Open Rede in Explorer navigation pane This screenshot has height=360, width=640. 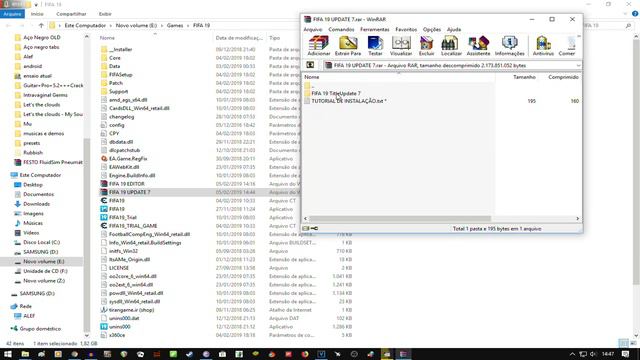pyautogui.click(x=25, y=306)
